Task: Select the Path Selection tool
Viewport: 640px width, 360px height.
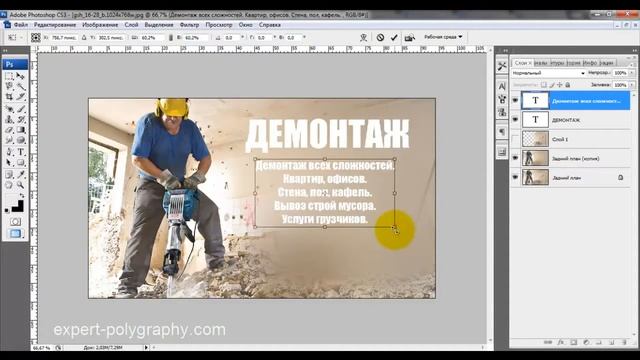Action: pos(9,162)
